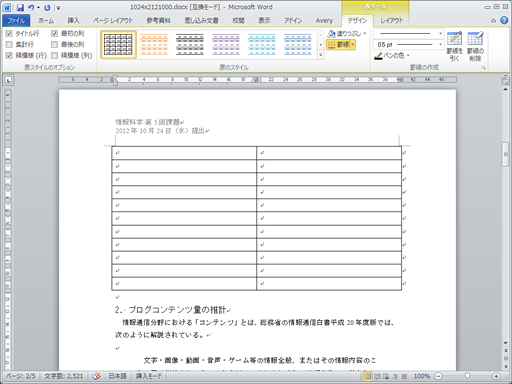
Task: Uncheck the タイトル行 (header row) checkbox
Action: point(9,33)
